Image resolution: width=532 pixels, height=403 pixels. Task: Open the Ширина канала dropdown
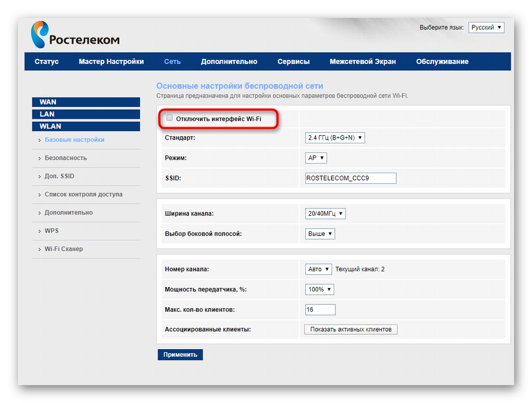[325, 214]
